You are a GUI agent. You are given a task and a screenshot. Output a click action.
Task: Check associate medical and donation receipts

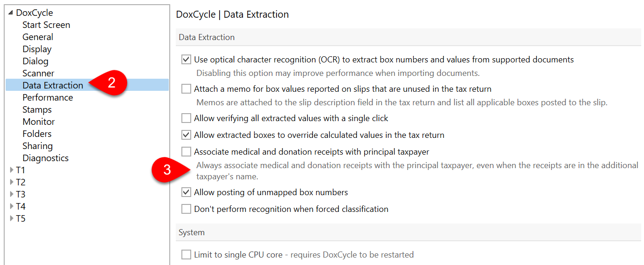[x=186, y=152]
